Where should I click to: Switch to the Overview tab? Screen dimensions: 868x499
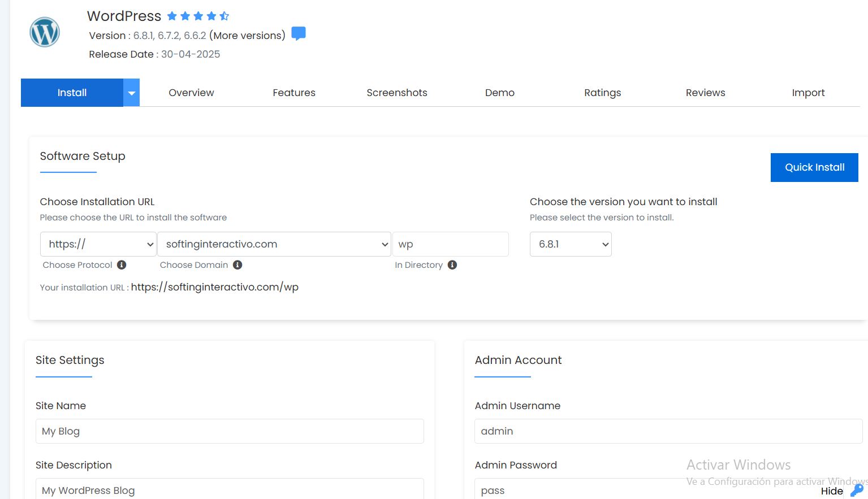191,93
